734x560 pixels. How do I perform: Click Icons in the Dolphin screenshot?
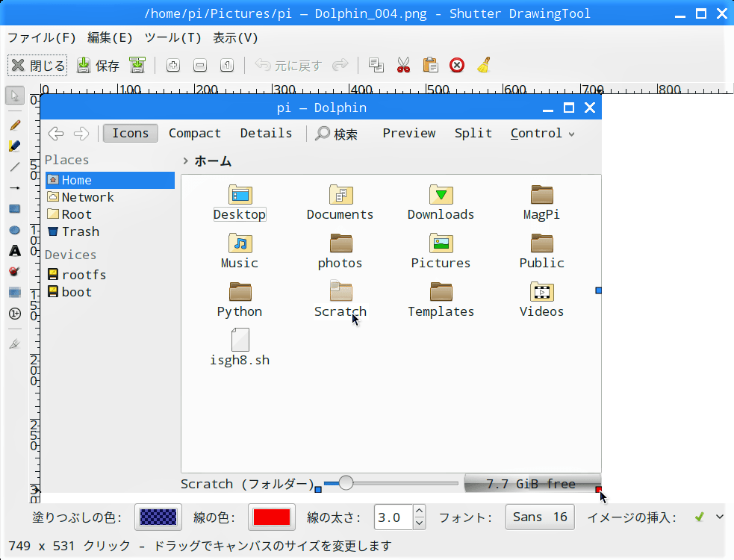tap(130, 134)
